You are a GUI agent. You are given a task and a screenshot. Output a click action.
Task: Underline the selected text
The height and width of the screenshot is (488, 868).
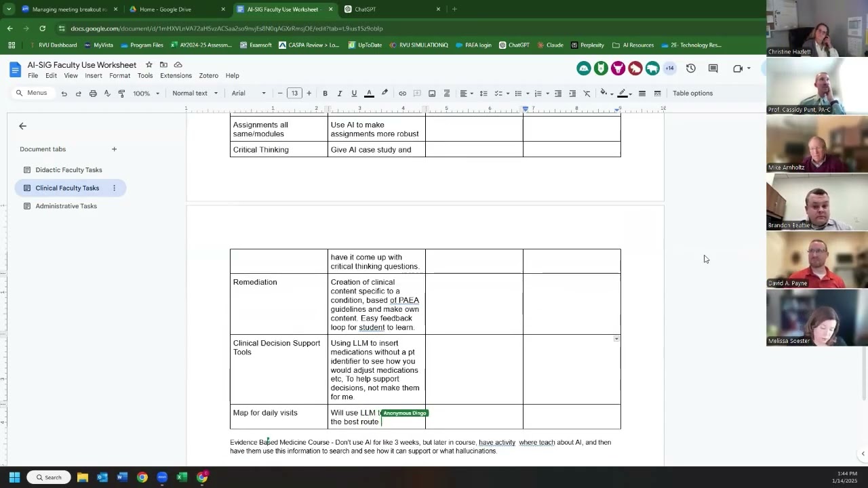point(354,94)
